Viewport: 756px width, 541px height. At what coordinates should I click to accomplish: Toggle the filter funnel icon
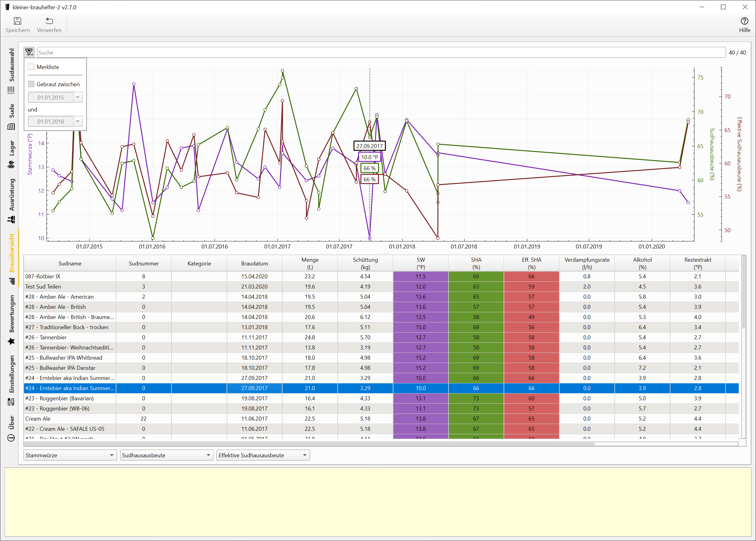29,52
